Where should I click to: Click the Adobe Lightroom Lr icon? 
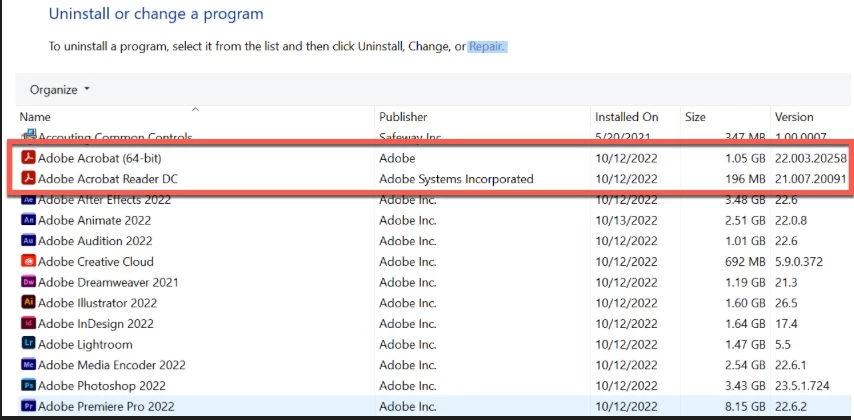pos(28,344)
